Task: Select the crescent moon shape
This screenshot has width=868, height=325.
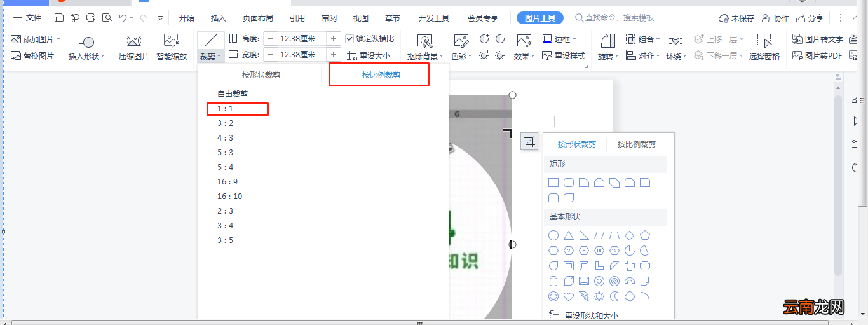Action: [614, 296]
